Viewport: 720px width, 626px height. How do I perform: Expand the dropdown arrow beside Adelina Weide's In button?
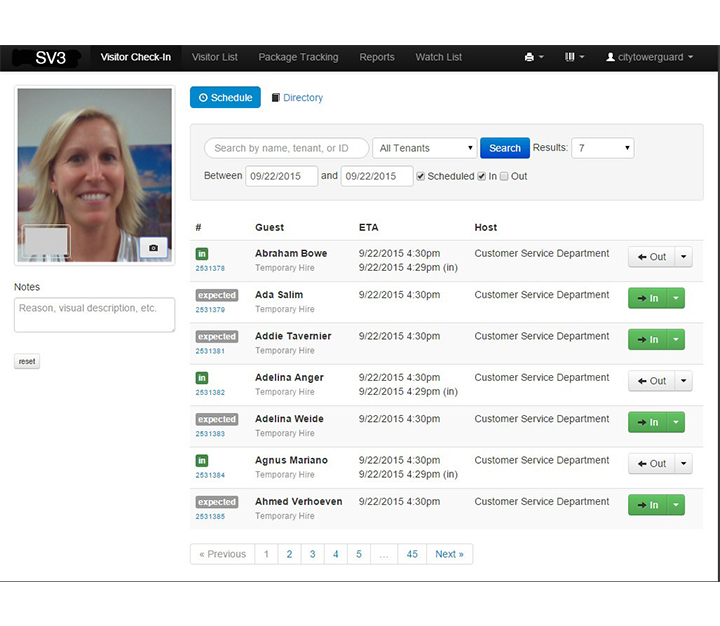point(676,422)
